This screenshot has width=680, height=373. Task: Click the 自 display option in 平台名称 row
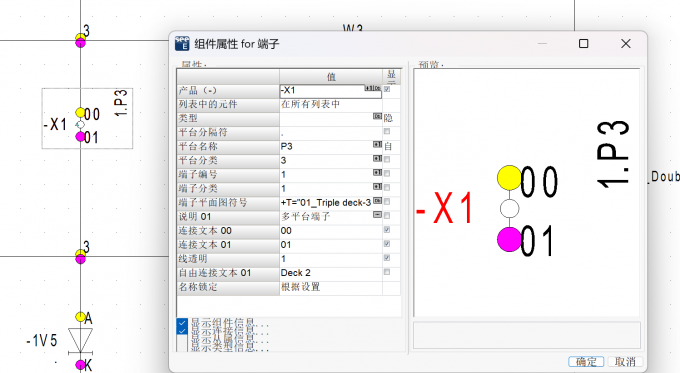[x=388, y=146]
